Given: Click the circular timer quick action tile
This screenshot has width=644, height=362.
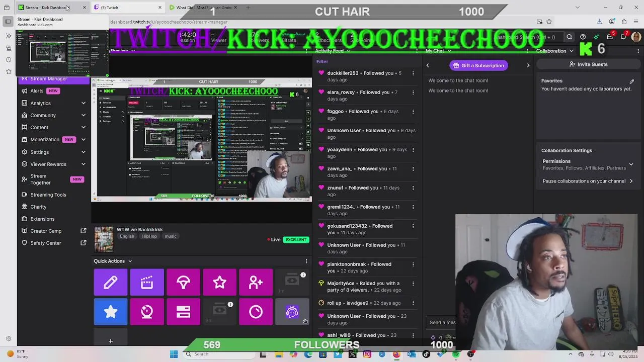Looking at the screenshot, I should coord(256,312).
